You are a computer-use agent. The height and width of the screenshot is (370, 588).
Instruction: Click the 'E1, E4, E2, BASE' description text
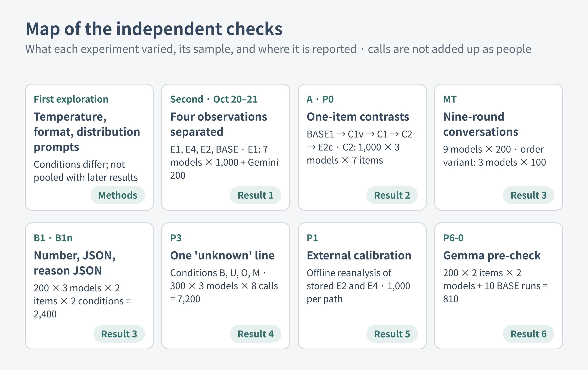point(224,162)
